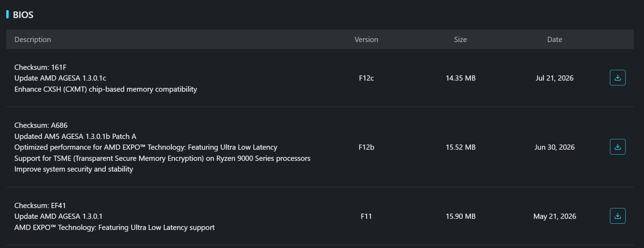Click the Size column header
The width and height of the screenshot is (644, 248).
(460, 40)
